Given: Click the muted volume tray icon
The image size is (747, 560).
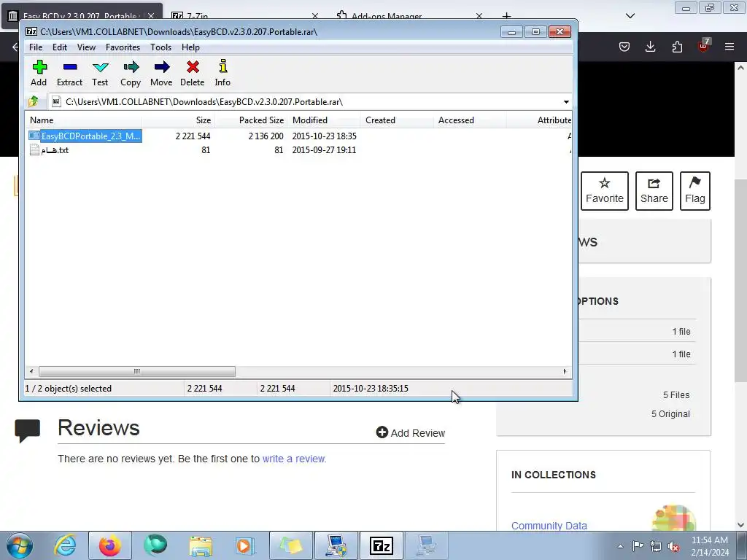Looking at the screenshot, I should [673, 546].
